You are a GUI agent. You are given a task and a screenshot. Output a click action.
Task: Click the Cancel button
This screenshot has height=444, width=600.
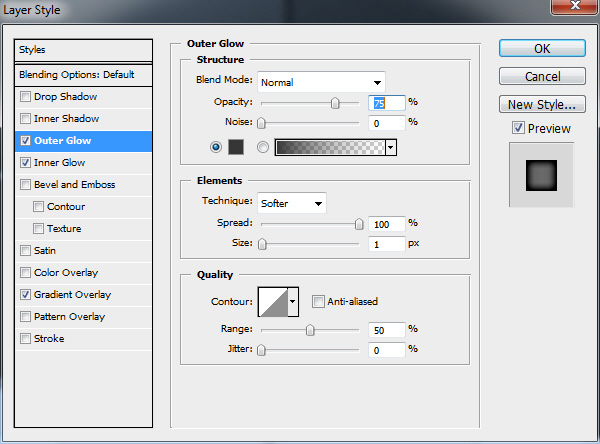coord(542,76)
